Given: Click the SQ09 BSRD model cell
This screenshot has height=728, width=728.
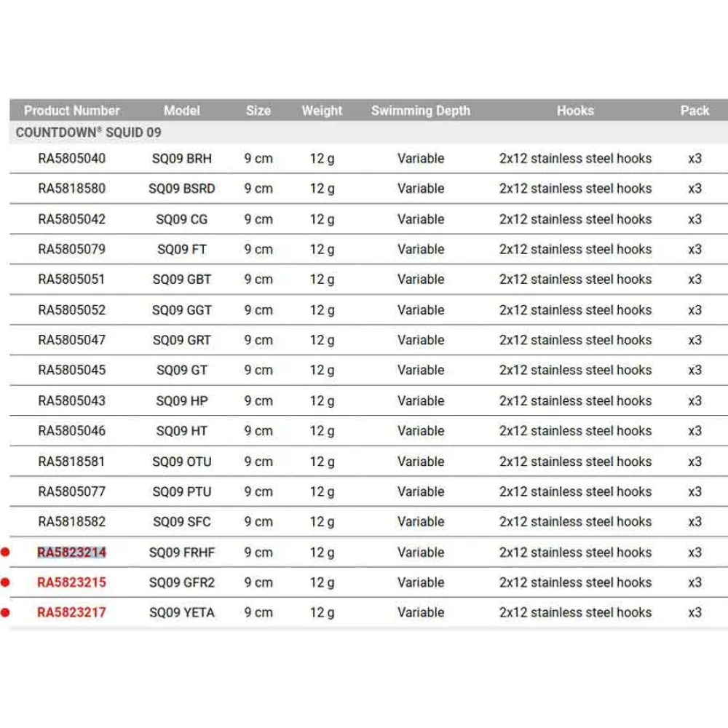Looking at the screenshot, I should [182, 189].
